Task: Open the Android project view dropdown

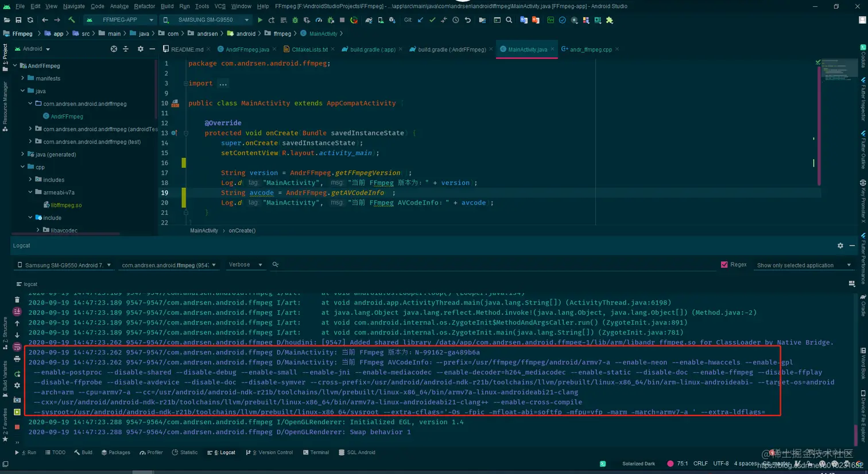Action: point(32,49)
